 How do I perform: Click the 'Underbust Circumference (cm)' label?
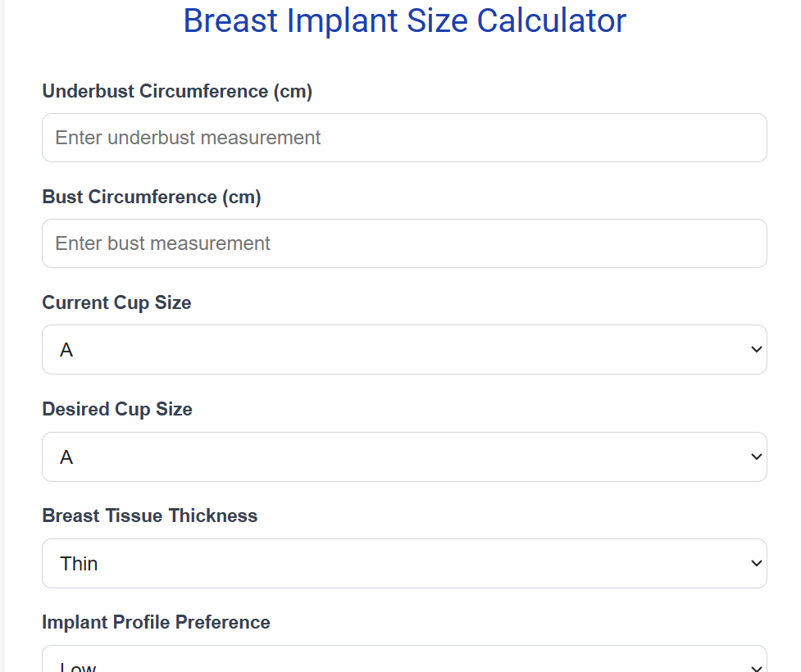click(177, 91)
